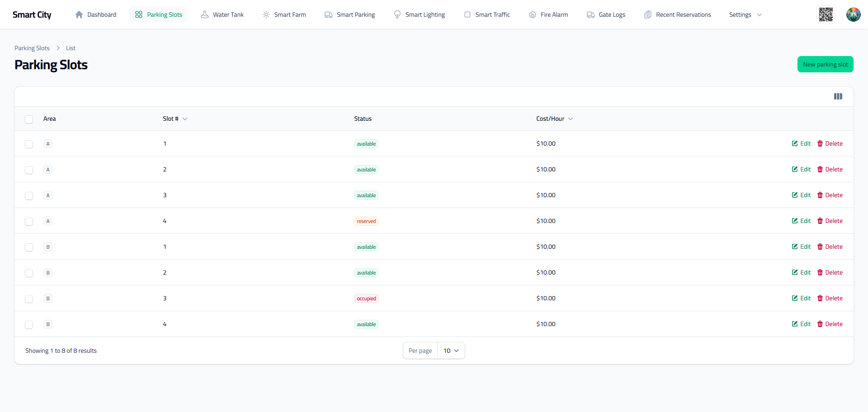Click the Smart Lighting bulb icon
This screenshot has height=412, width=868.
pos(397,14)
